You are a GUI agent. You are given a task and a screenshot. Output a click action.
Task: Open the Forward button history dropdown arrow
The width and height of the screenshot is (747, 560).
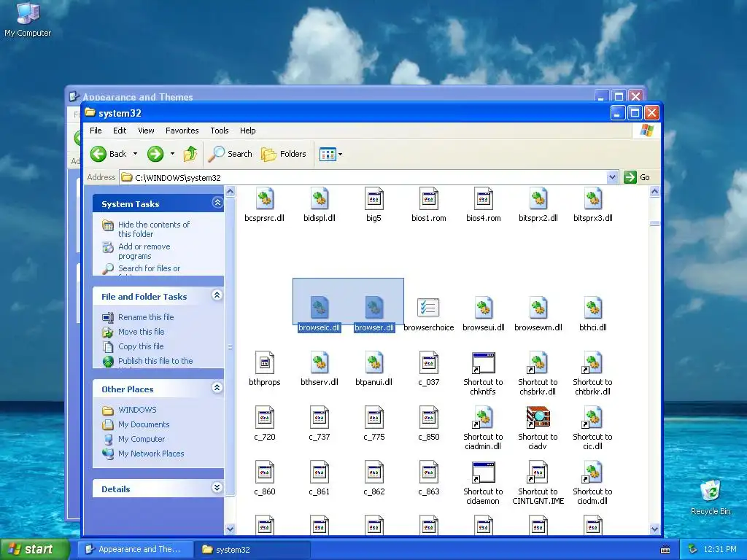click(172, 154)
